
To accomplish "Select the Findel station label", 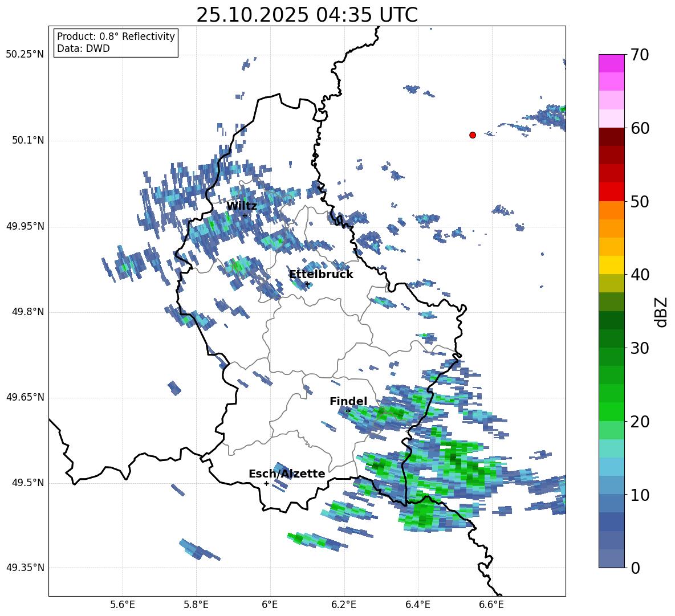I will point(348,401).
